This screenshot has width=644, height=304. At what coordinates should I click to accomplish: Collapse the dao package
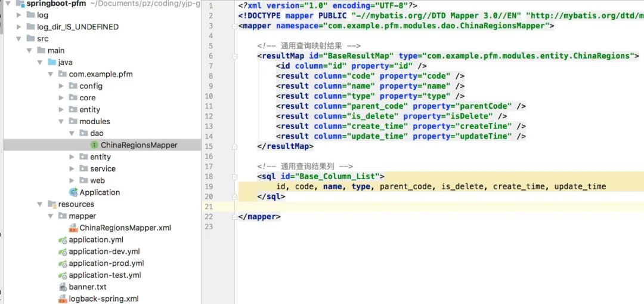(72, 133)
